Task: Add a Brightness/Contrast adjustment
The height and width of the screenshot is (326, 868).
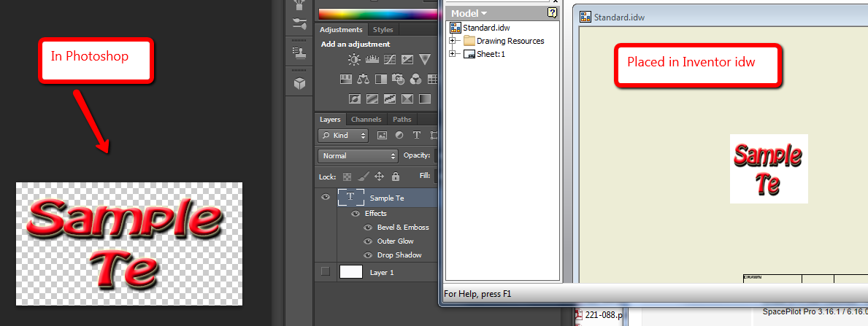Action: tap(354, 59)
